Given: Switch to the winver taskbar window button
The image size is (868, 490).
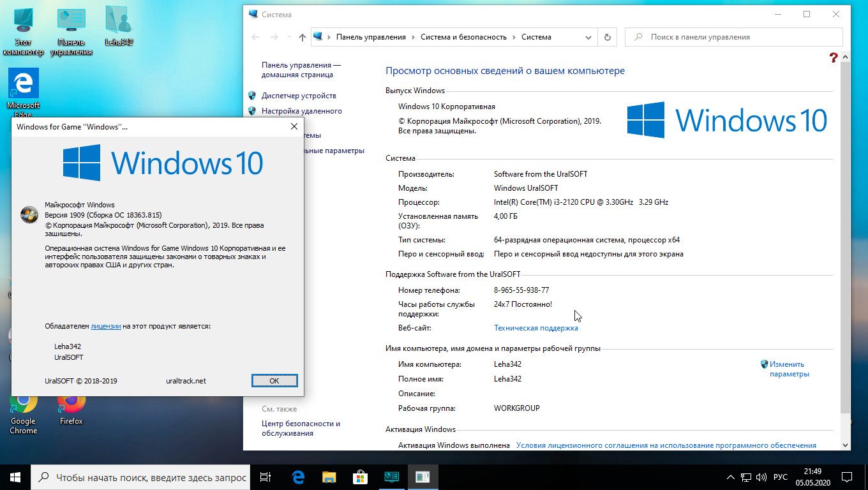Looking at the screenshot, I should click(422, 477).
